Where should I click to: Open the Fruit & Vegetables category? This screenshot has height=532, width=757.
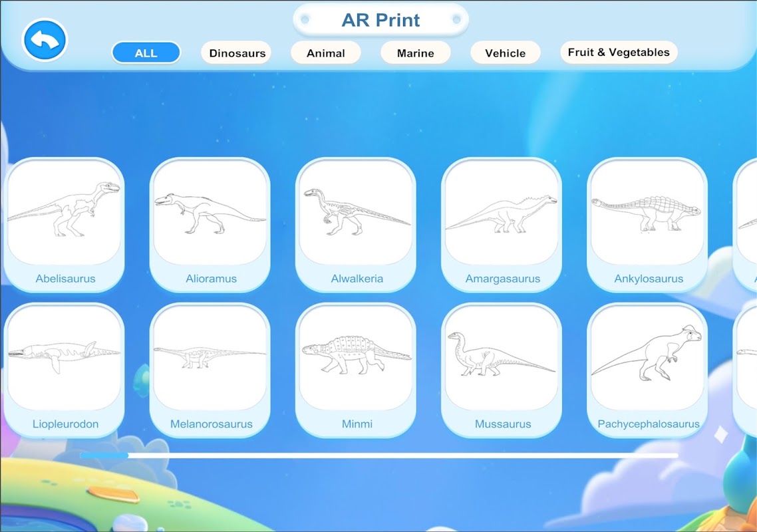pyautogui.click(x=619, y=53)
